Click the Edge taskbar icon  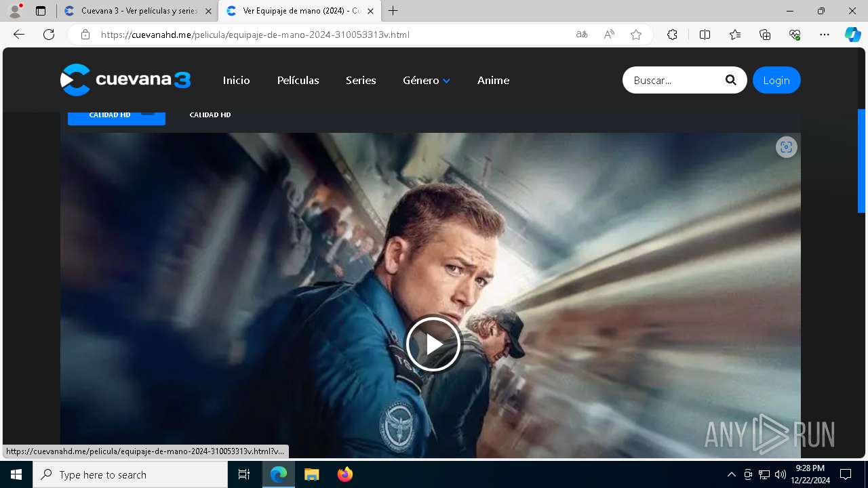[279, 474]
